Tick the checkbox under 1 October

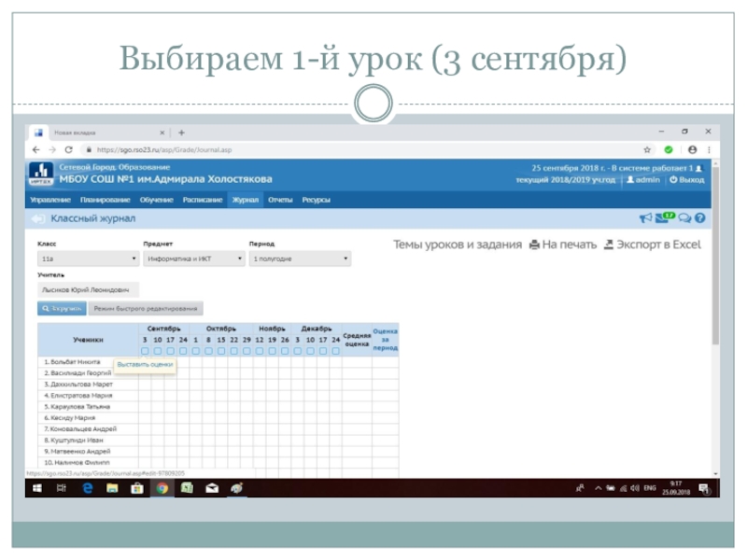tap(195, 351)
